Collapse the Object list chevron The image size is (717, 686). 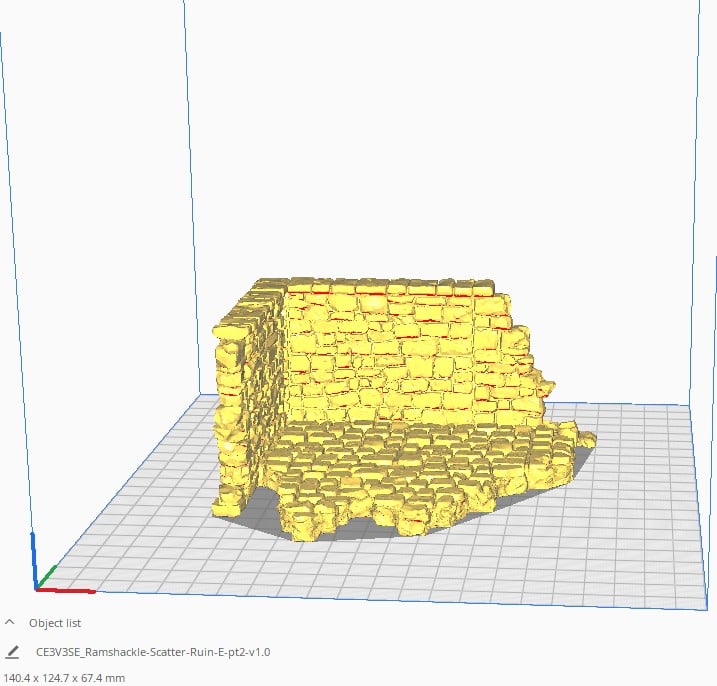[x=11, y=622]
